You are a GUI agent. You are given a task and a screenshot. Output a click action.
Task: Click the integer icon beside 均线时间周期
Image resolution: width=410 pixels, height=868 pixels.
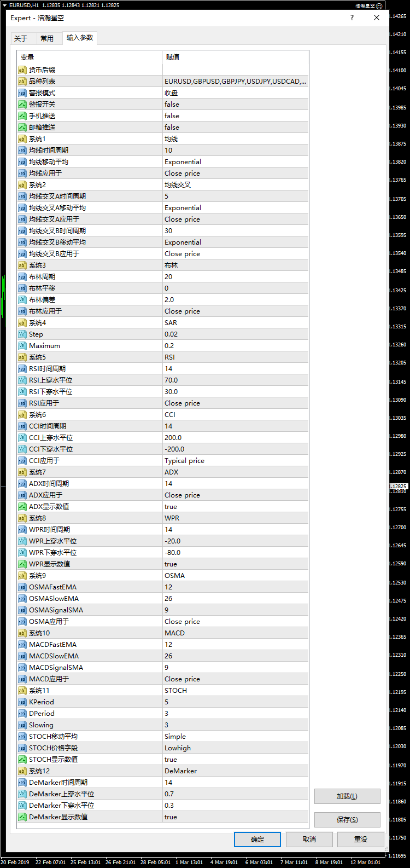point(22,151)
